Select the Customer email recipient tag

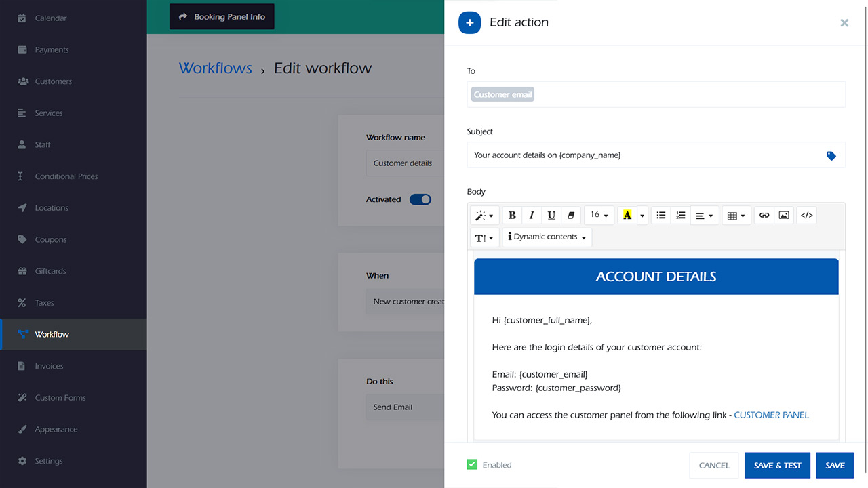pos(502,95)
